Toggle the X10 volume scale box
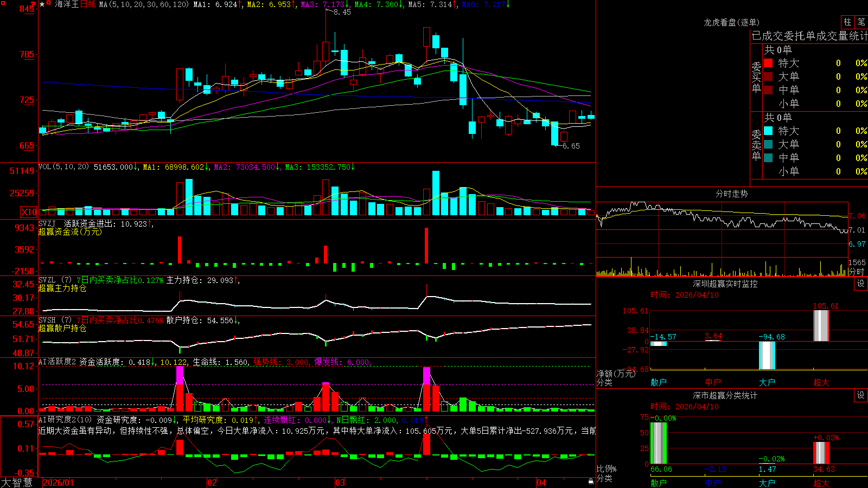The width and height of the screenshot is (868, 488). point(29,212)
